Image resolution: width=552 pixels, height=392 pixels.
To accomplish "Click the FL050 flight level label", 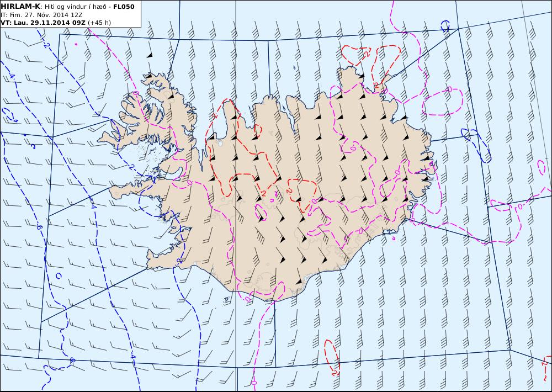I will click(x=124, y=7).
